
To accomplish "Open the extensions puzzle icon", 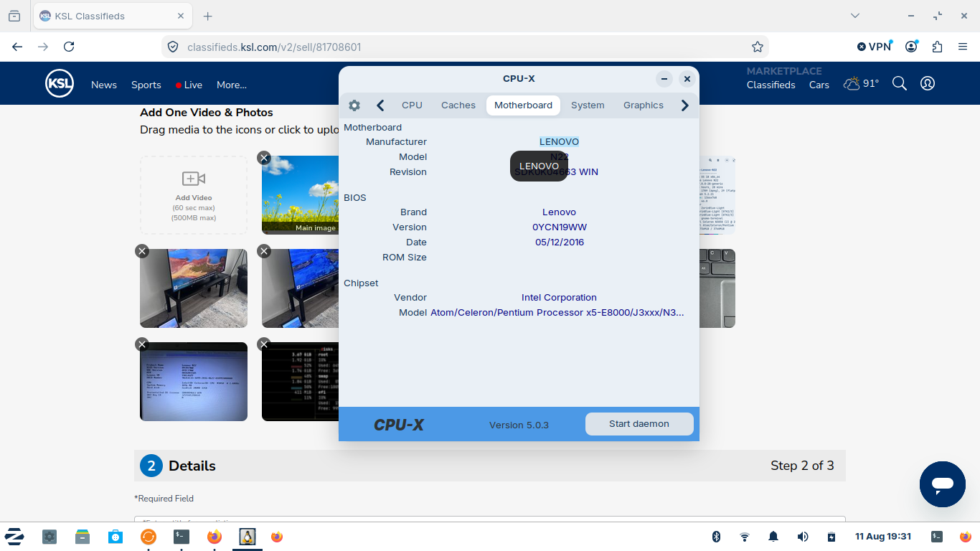I will (937, 47).
